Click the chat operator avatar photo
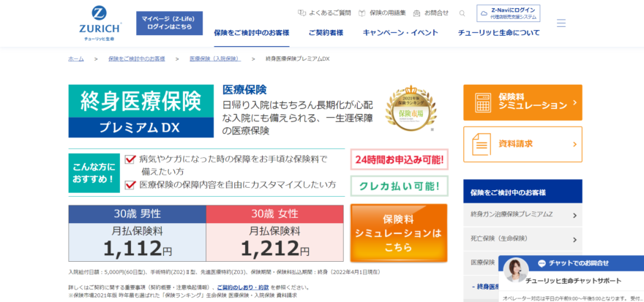Viewport: 644px width, 302px height. (516, 271)
